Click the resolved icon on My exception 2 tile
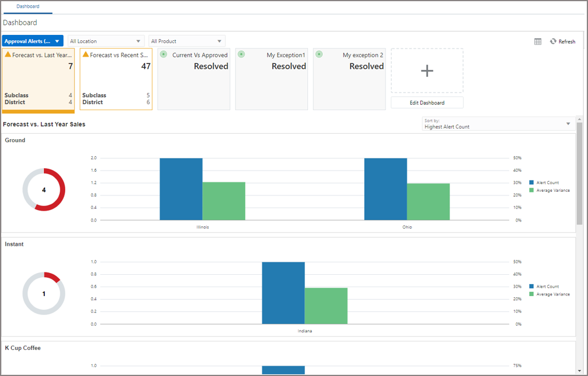 tap(319, 54)
